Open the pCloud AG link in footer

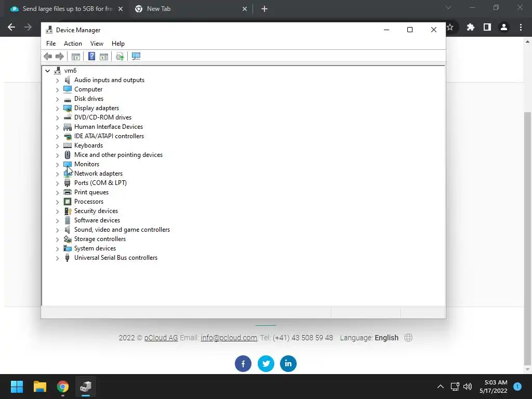coord(161,338)
